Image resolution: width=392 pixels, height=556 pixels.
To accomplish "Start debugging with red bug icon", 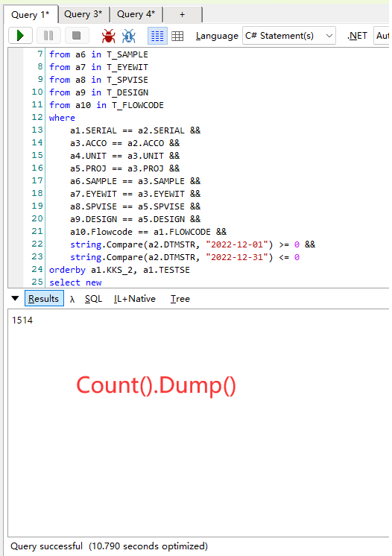I will click(x=108, y=36).
